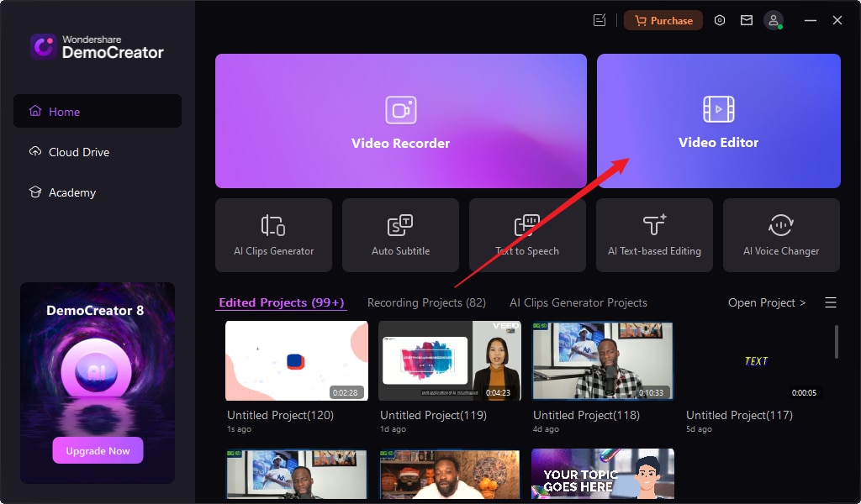This screenshot has width=861, height=504.
Task: Click the Academy graduation cap icon
Action: pos(35,192)
